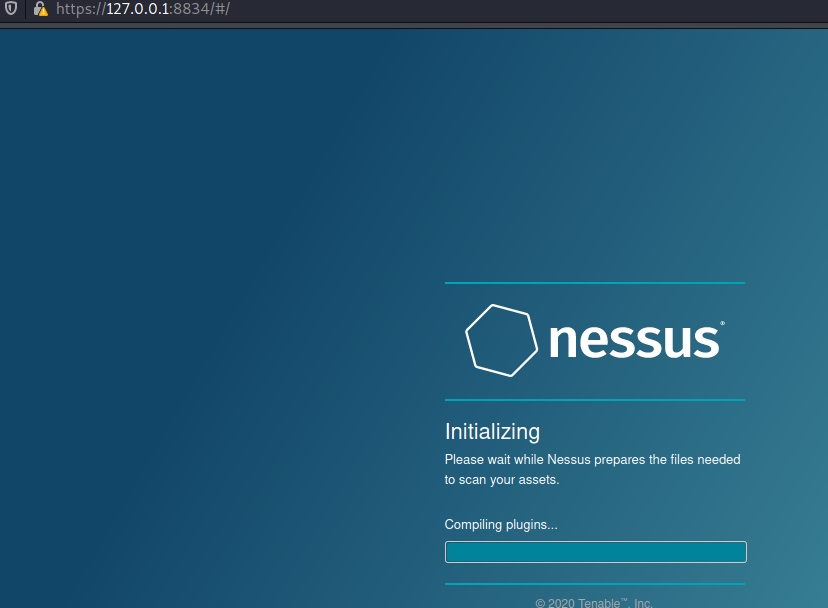Image resolution: width=828 pixels, height=608 pixels.
Task: Click the Nessus hexagon logo
Action: [501, 340]
